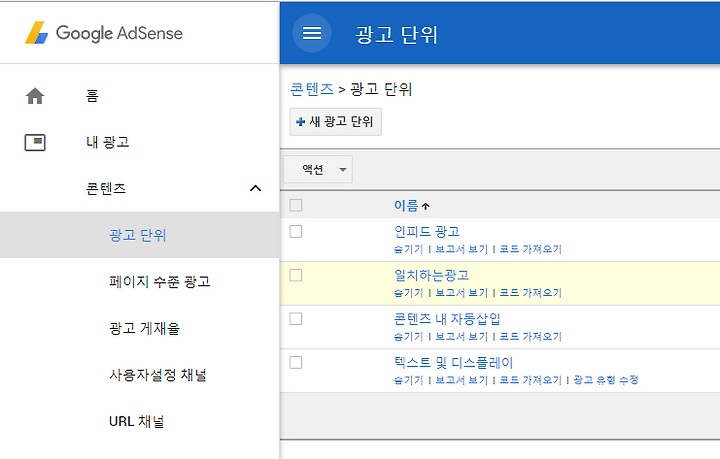Click 숨기기 under 콘텐츠 내 자동삽입

(408, 336)
